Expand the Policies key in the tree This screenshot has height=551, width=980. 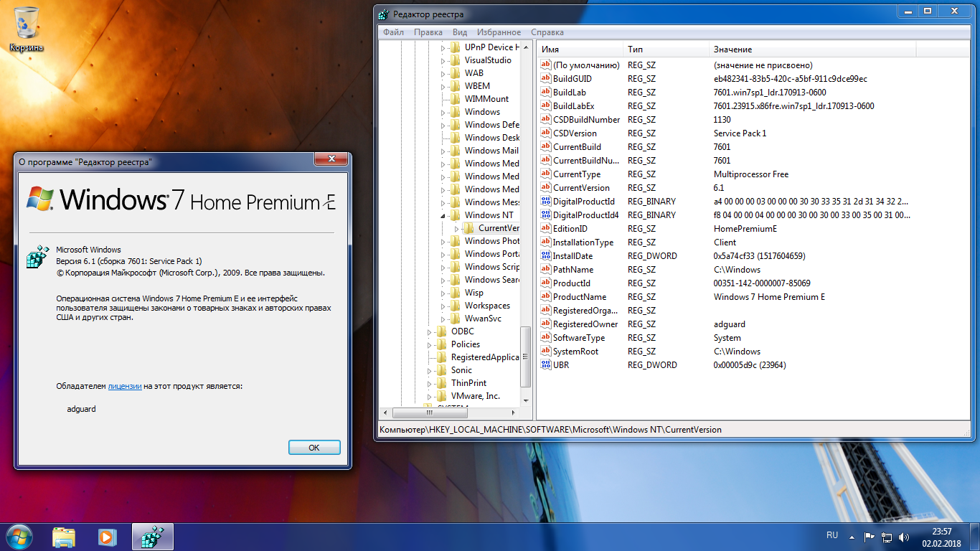coord(430,344)
